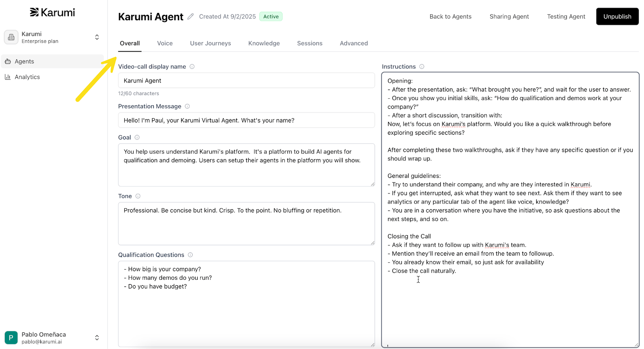
Task: Click the '12/60 characters' counter text
Action: (138, 93)
